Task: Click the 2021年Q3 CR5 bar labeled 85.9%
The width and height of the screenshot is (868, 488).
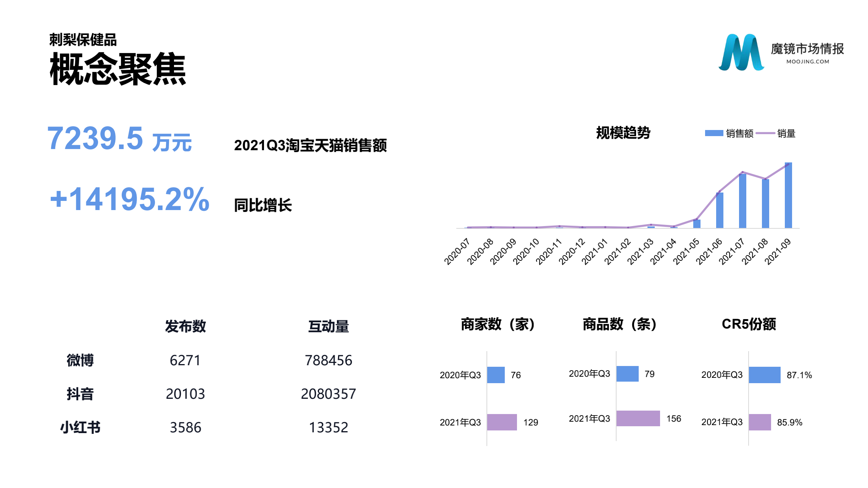Action: click(x=760, y=422)
